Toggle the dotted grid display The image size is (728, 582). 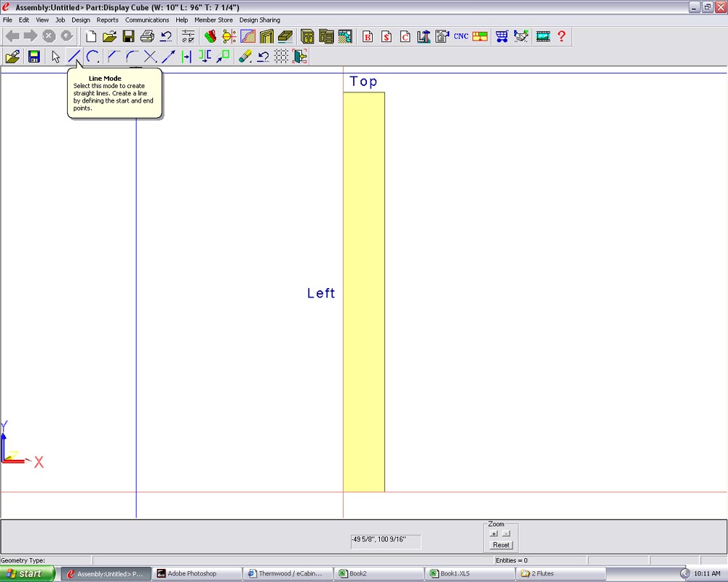pos(281,57)
